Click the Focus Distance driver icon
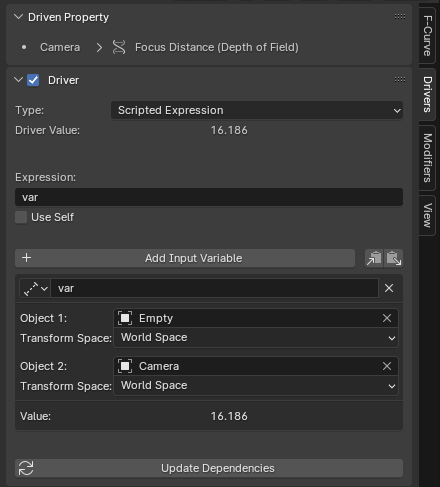 coord(119,47)
